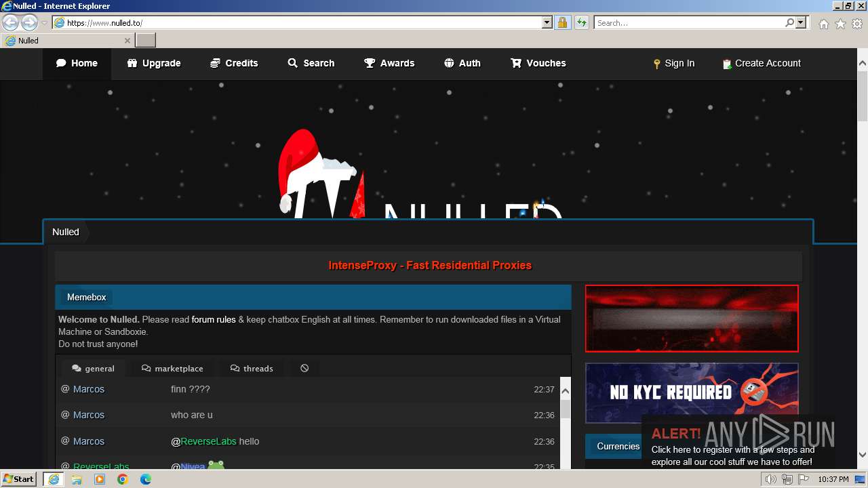Open a new blank tab
The width and height of the screenshot is (868, 488).
pos(146,41)
